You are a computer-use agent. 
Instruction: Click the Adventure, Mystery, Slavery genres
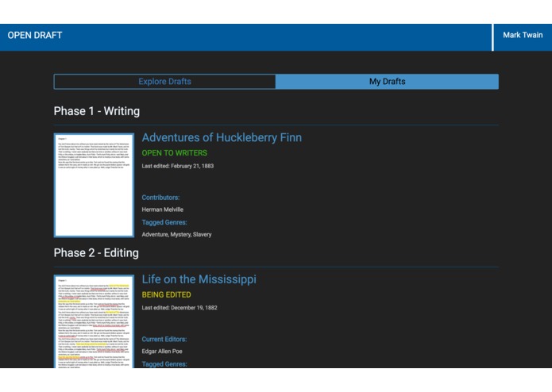coord(177,235)
